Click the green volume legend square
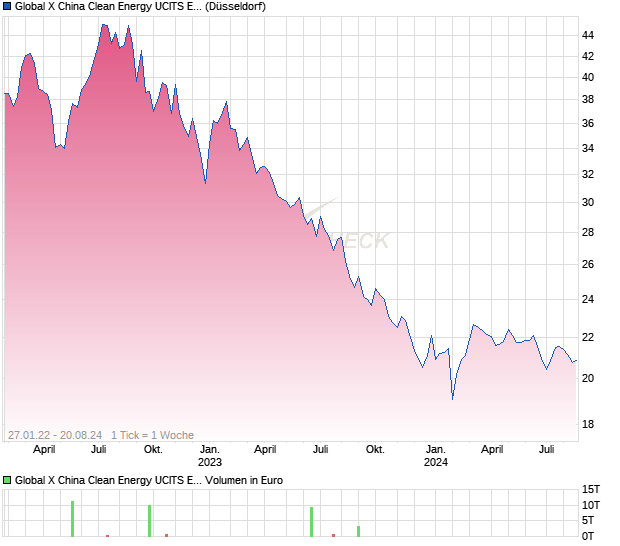This screenshot has height=546, width=620. (7, 480)
